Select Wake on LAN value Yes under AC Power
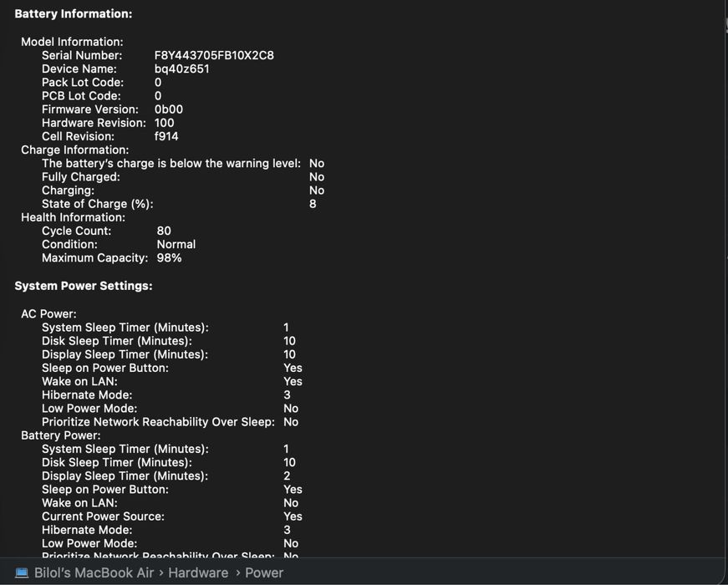Viewport: 728px width, 585px height. click(x=293, y=381)
